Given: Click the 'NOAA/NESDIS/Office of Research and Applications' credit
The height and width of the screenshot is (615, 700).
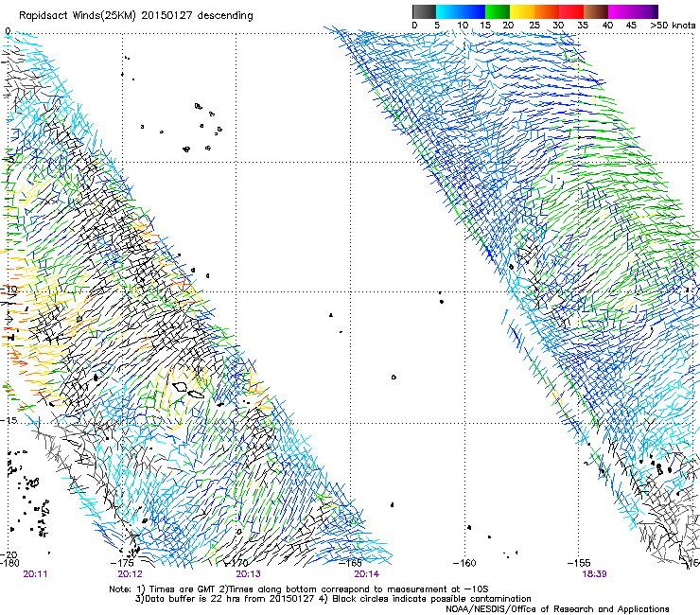Looking at the screenshot, I should (x=557, y=609).
